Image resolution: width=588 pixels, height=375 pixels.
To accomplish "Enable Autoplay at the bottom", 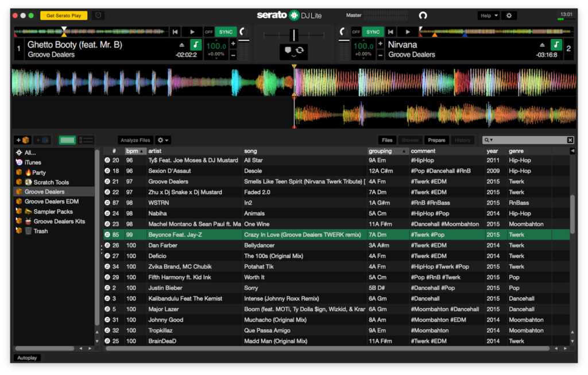I will (x=27, y=358).
